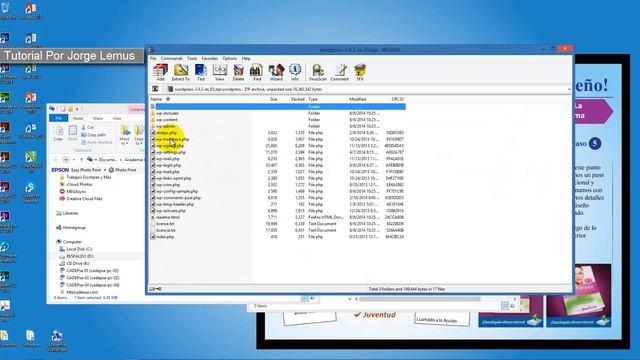Select the wp-content folder row

tap(278, 120)
